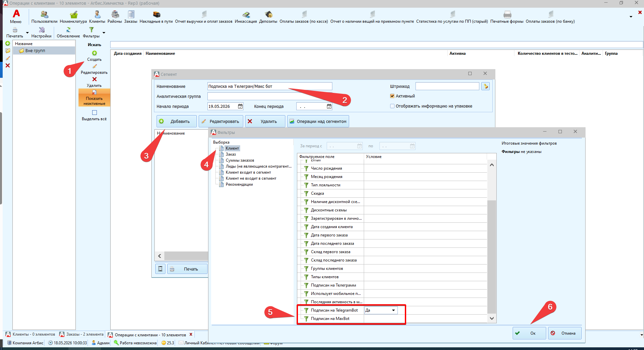Toggle the Активный checkbox
The width and height of the screenshot is (644, 350).
[392, 96]
